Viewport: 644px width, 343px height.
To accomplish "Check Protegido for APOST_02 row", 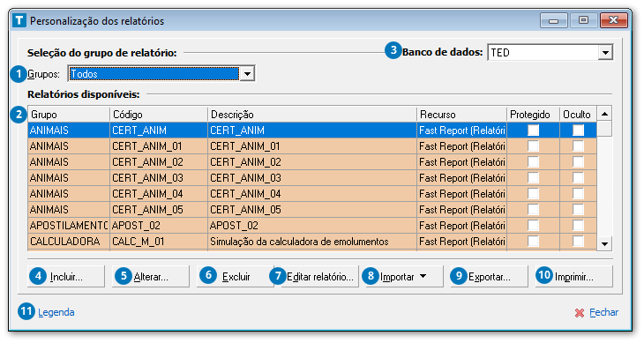I will coord(533,226).
